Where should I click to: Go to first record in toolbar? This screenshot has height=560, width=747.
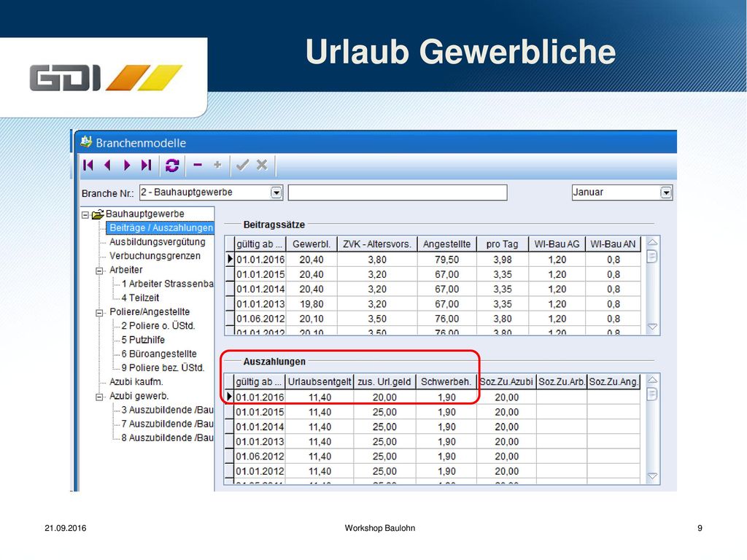88,166
